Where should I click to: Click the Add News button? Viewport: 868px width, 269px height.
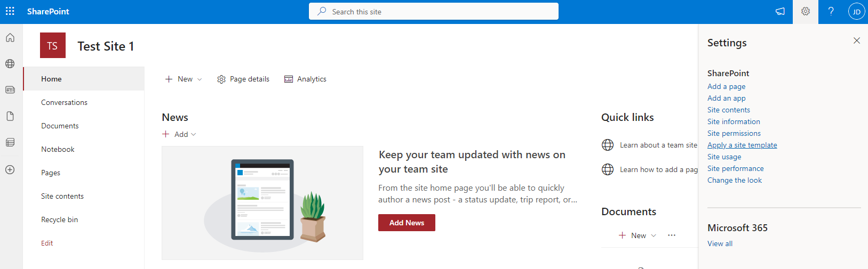pyautogui.click(x=407, y=223)
